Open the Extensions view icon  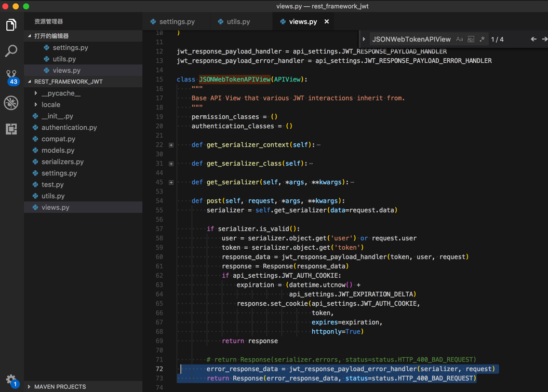[11, 129]
